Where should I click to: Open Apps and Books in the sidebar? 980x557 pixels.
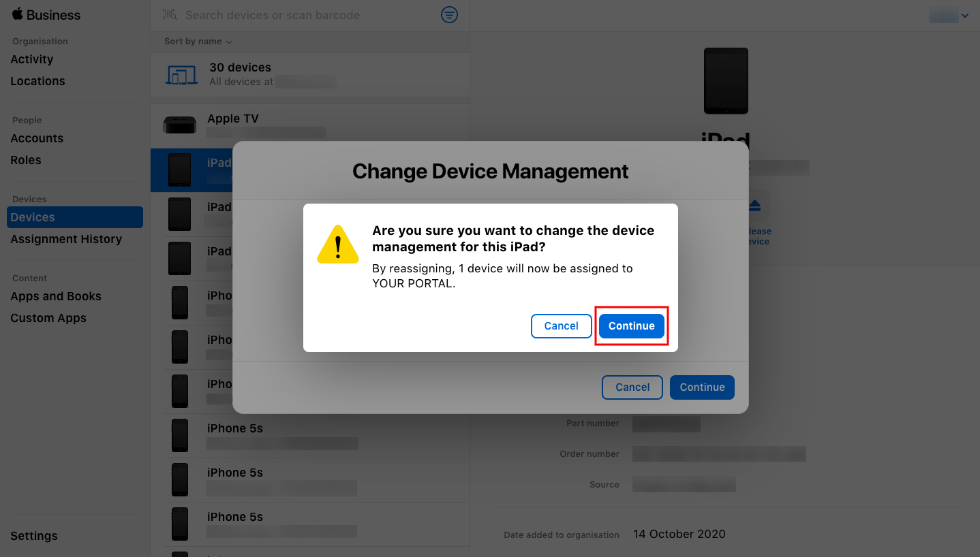click(56, 296)
